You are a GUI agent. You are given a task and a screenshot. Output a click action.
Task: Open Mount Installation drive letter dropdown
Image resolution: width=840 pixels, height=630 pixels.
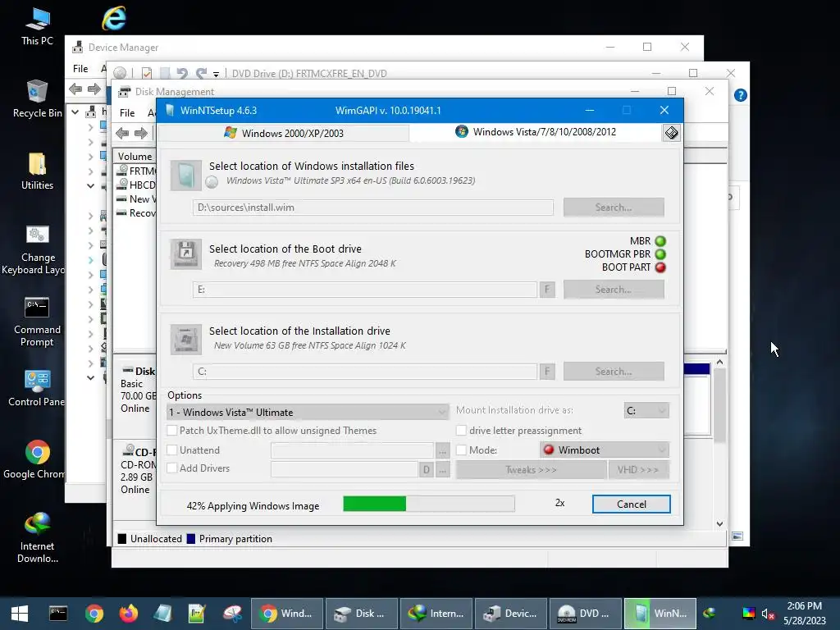tap(646, 410)
